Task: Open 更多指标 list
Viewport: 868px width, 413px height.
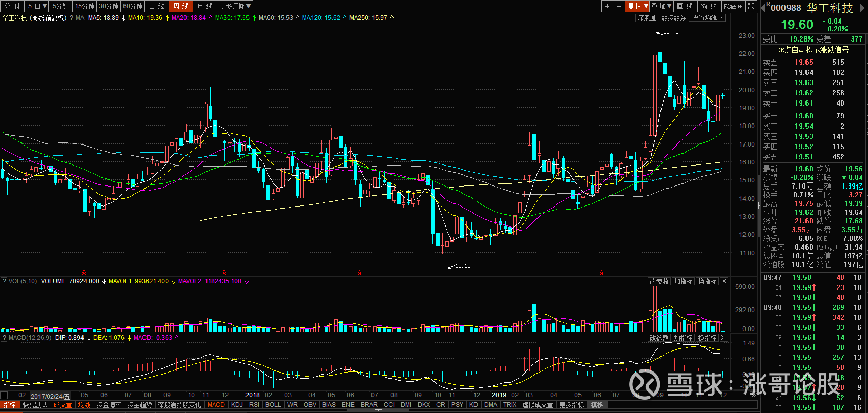Action: (x=571, y=405)
